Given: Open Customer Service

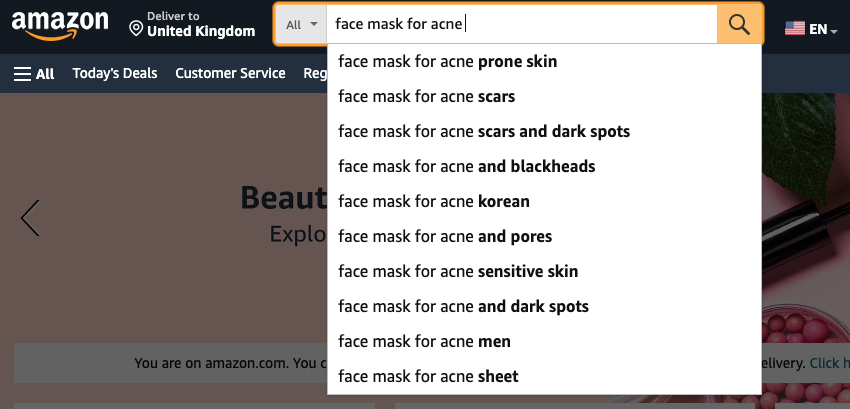Looking at the screenshot, I should (230, 73).
